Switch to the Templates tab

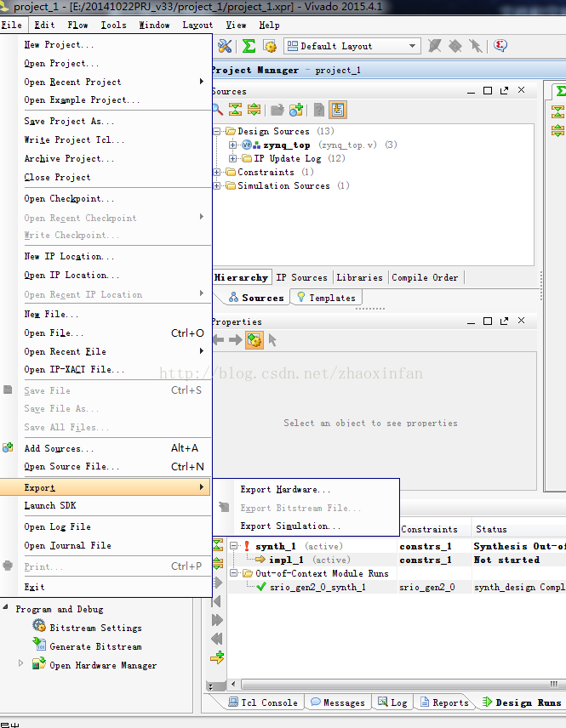coord(326,298)
